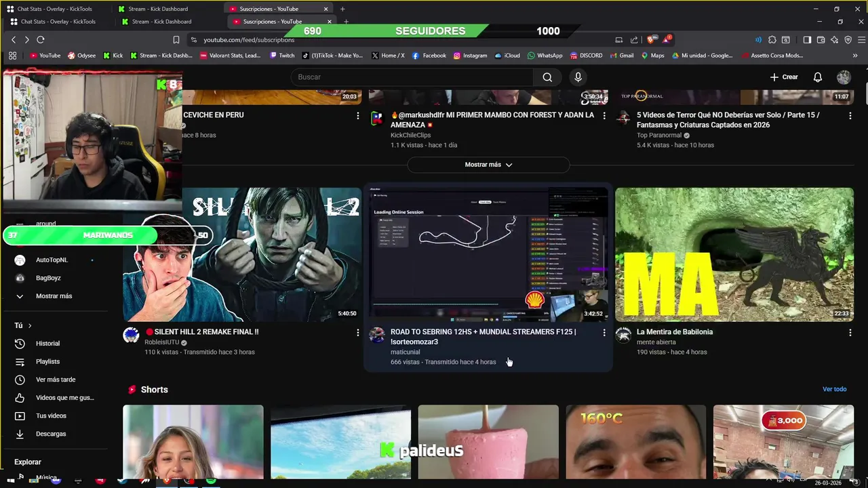Click the Crear button
The height and width of the screenshot is (488, 868).
click(784, 77)
